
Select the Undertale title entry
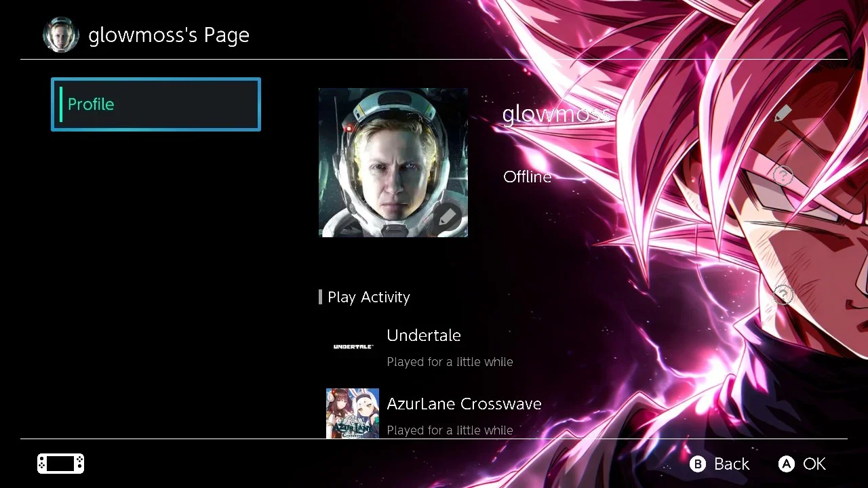(x=424, y=335)
